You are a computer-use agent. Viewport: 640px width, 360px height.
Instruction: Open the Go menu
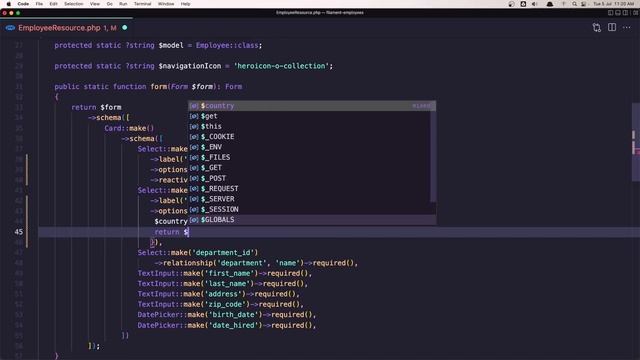click(109, 4)
